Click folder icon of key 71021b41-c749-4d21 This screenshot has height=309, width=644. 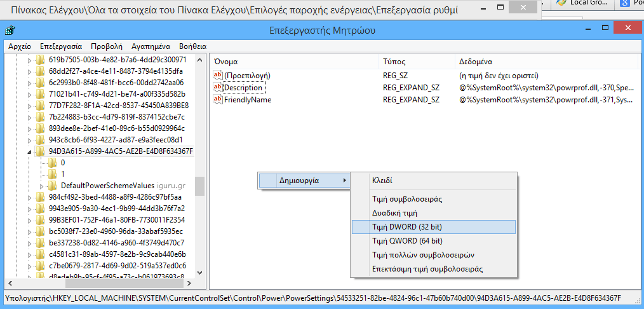(x=40, y=94)
